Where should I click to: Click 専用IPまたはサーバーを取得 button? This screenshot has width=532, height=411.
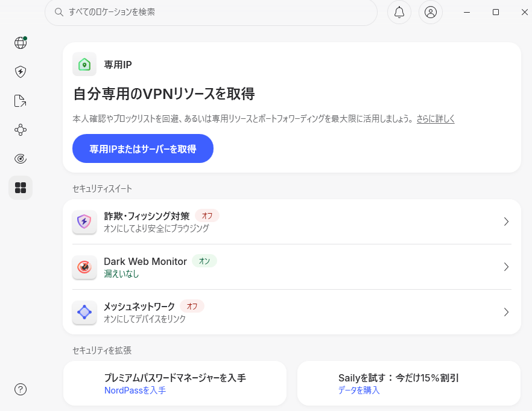point(143,148)
